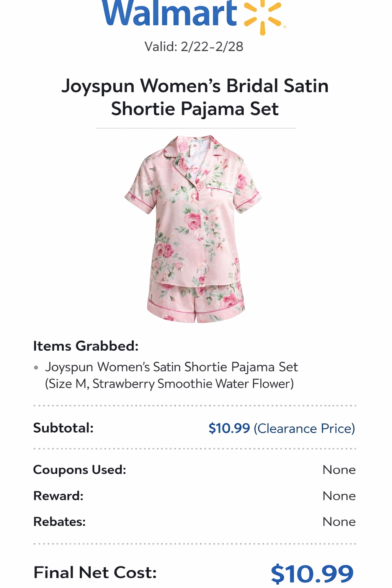Click the None value beside Coupons Used
Screen dimensions: 392x588
(x=339, y=470)
